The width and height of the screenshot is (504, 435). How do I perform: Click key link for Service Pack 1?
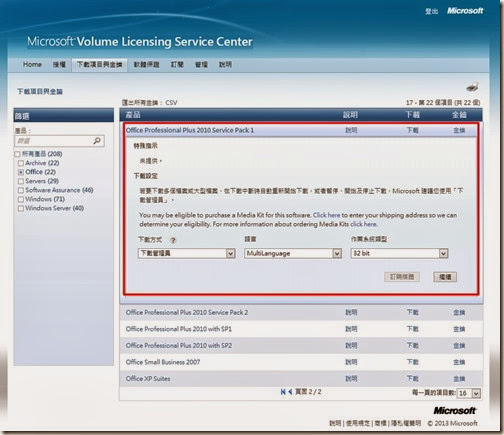click(459, 130)
